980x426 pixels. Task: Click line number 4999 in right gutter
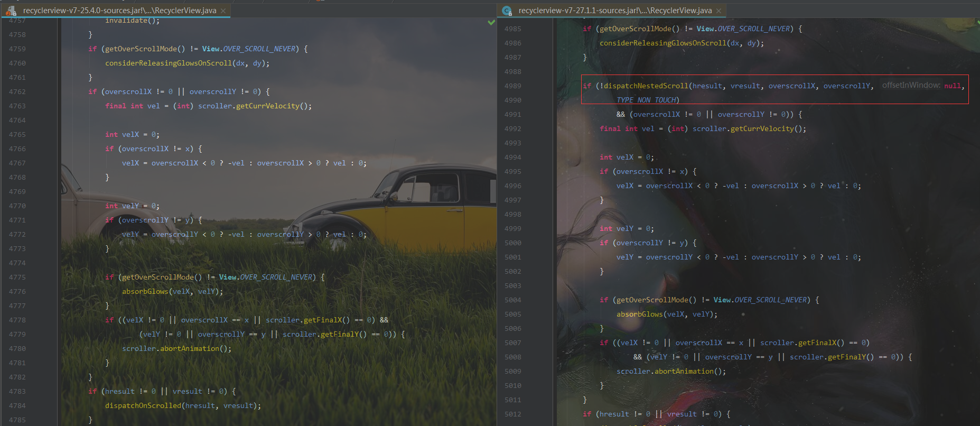tap(512, 228)
